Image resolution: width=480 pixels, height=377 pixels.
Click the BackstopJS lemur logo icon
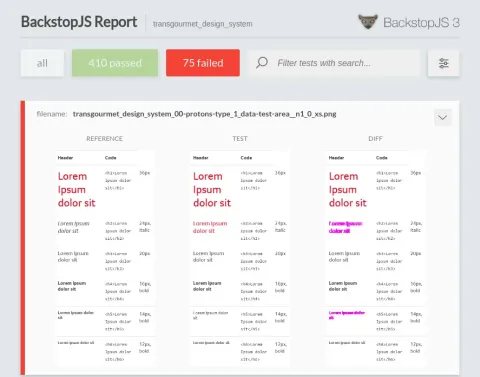point(368,22)
